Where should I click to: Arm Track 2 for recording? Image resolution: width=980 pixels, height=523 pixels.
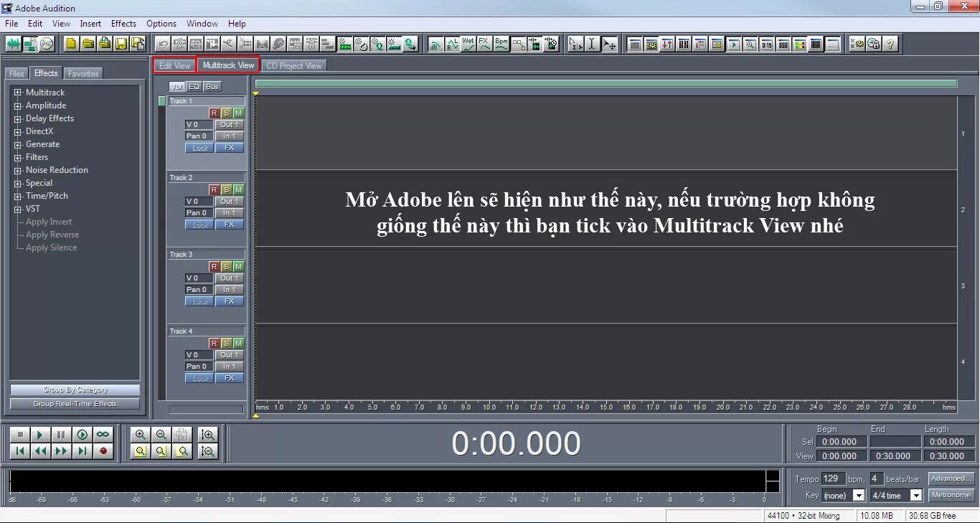[x=214, y=190]
